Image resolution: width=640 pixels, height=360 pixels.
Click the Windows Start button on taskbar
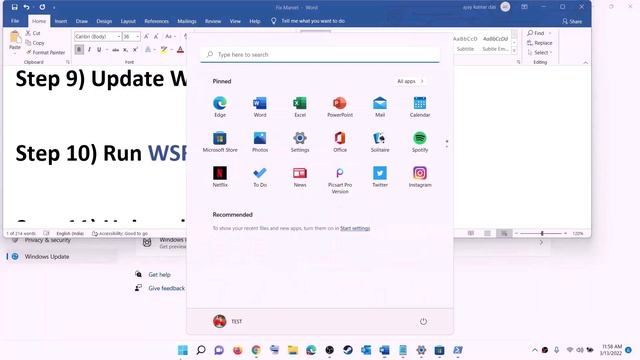click(182, 350)
